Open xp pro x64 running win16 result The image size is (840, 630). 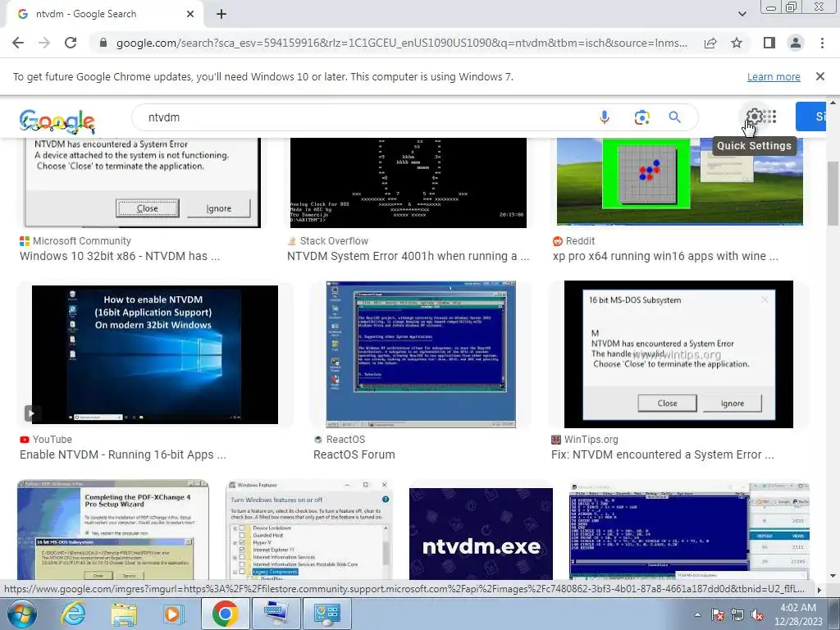click(665, 256)
